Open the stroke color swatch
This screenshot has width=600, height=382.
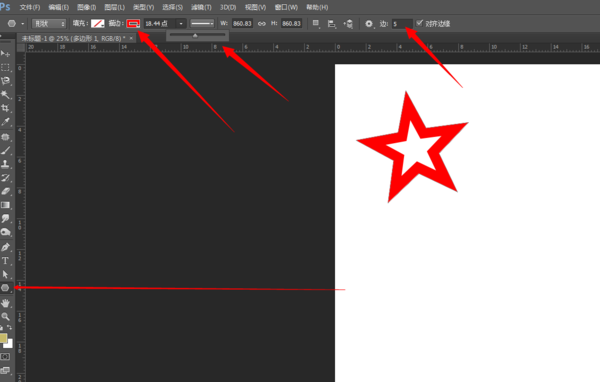point(133,24)
